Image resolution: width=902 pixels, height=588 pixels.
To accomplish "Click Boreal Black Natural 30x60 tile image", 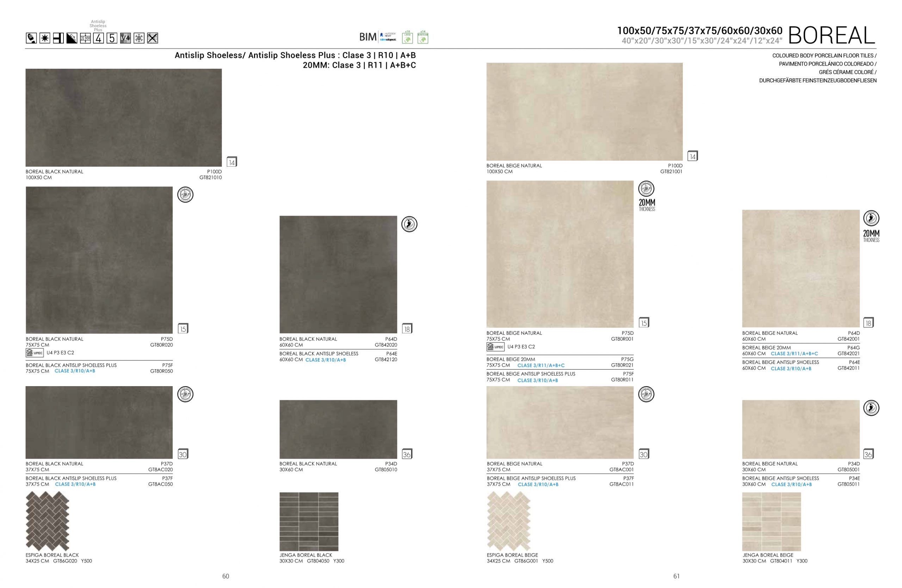I will [x=339, y=429].
